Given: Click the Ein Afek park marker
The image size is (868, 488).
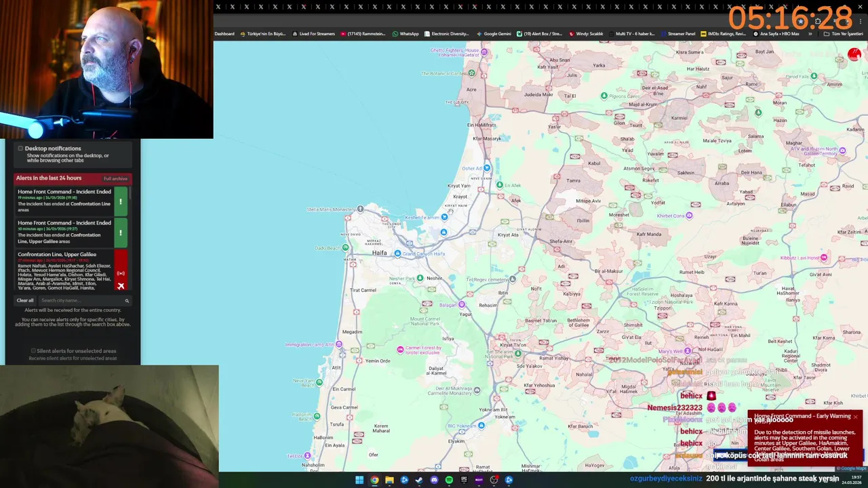Looking at the screenshot, I should tap(499, 185).
